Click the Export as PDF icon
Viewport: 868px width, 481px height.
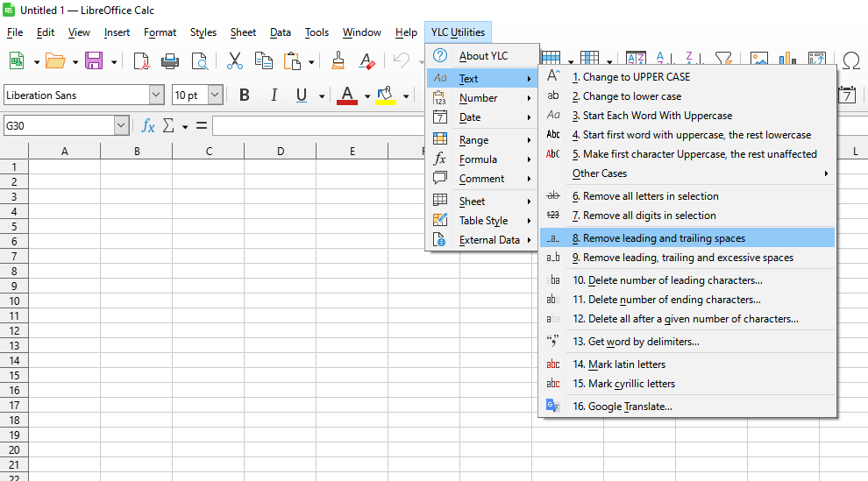(x=141, y=60)
